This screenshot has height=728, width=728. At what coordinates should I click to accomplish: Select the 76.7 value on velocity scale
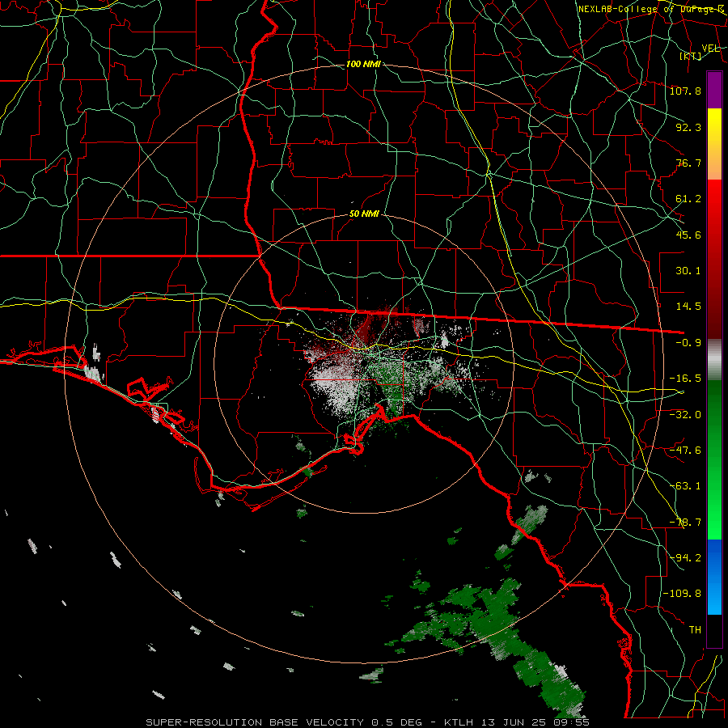[688, 163]
